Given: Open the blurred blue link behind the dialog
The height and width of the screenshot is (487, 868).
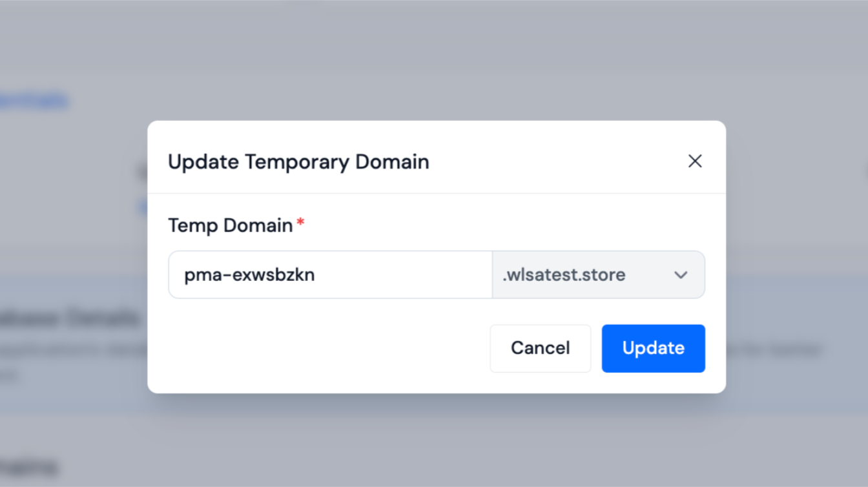Looking at the screenshot, I should [32, 99].
